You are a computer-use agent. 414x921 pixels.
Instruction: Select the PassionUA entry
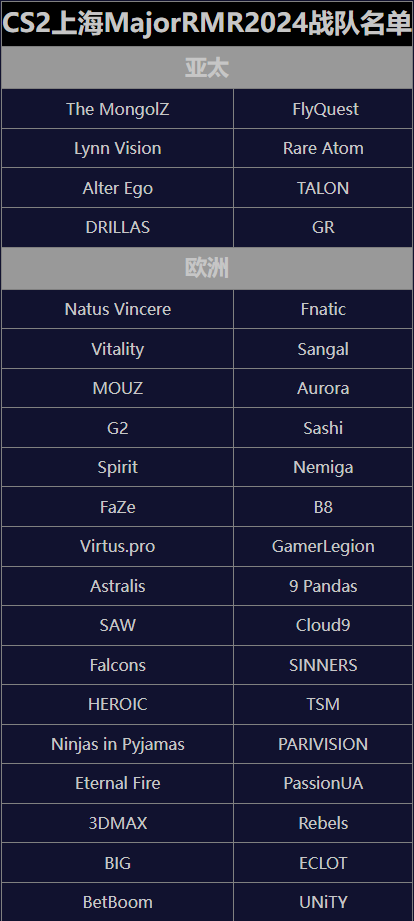coord(323,784)
